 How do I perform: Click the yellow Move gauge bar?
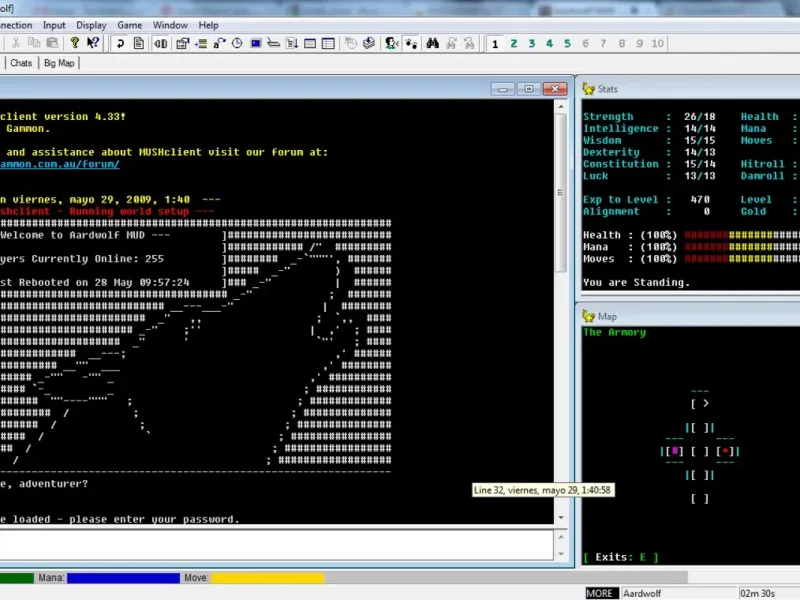click(267, 578)
